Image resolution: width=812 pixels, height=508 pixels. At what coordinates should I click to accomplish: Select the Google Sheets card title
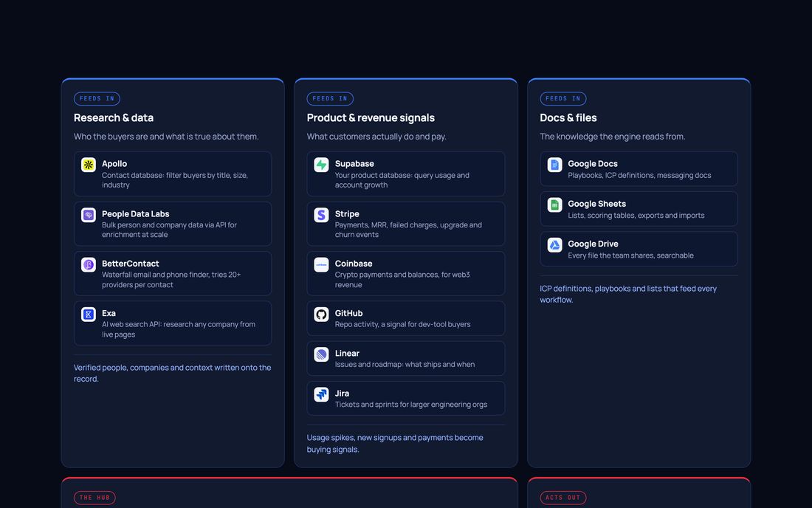click(596, 204)
